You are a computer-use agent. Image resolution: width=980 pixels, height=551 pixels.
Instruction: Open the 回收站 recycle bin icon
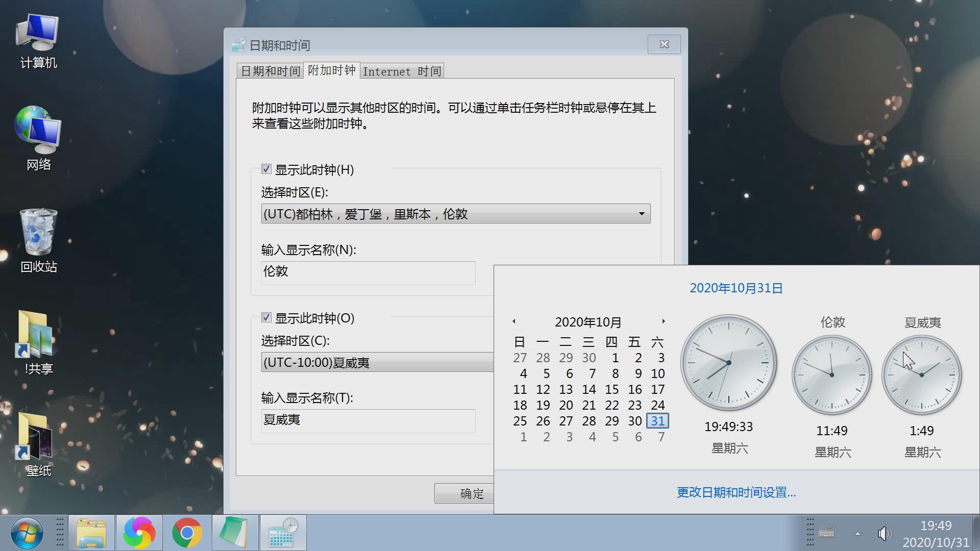click(x=38, y=240)
